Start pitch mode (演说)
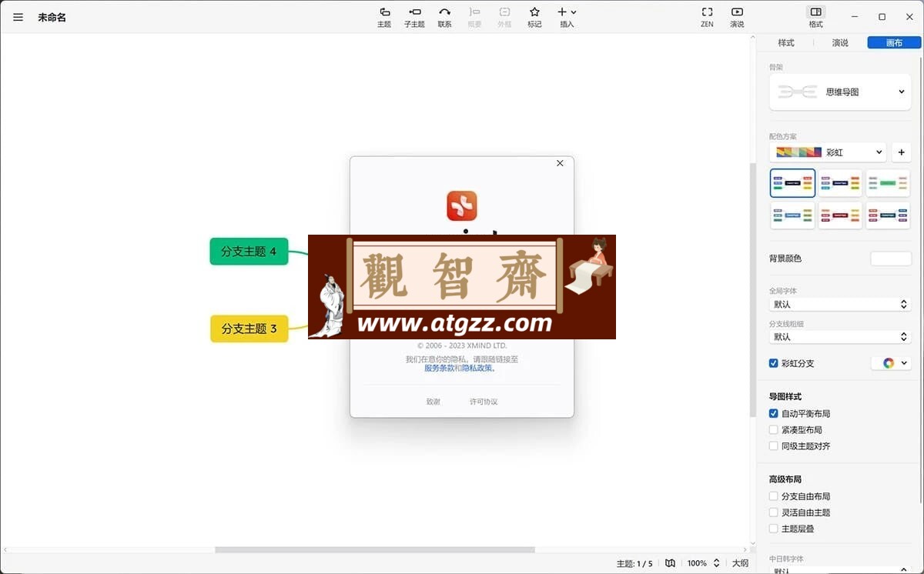Image resolution: width=924 pixels, height=574 pixels. 737,17
